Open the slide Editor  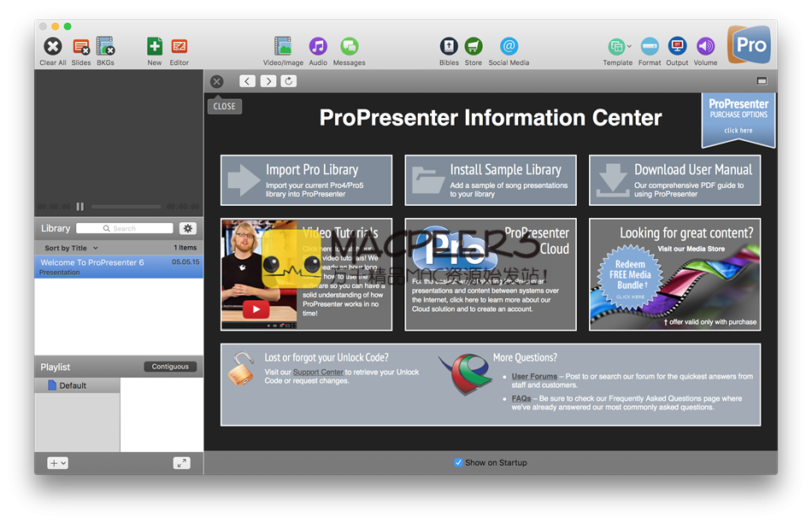179,47
